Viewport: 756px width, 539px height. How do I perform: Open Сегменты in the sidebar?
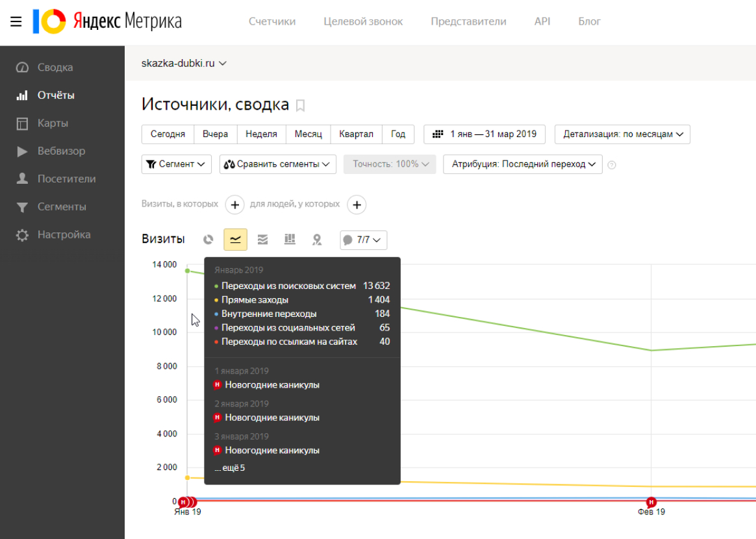62,207
